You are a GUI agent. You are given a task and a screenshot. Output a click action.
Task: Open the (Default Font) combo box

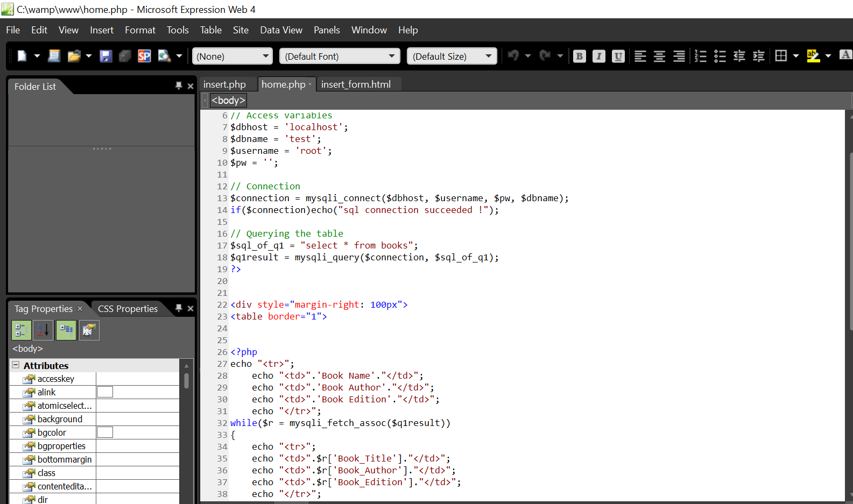coord(340,56)
